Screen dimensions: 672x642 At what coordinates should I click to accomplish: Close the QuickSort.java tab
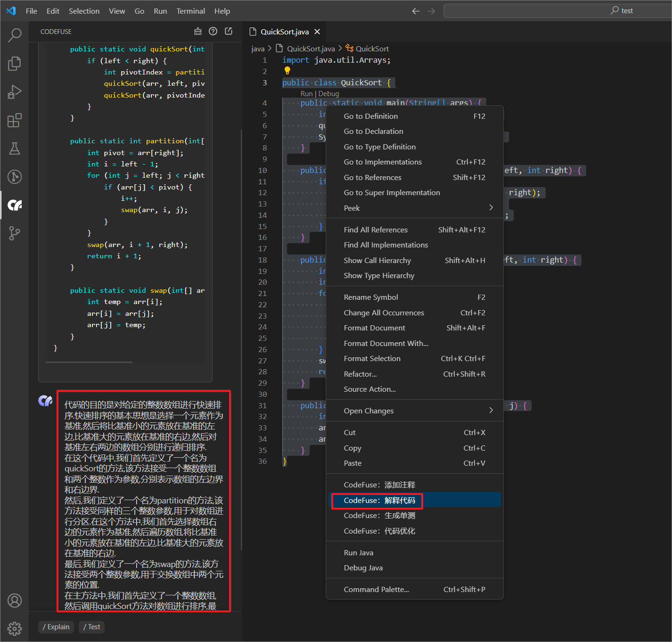click(317, 32)
